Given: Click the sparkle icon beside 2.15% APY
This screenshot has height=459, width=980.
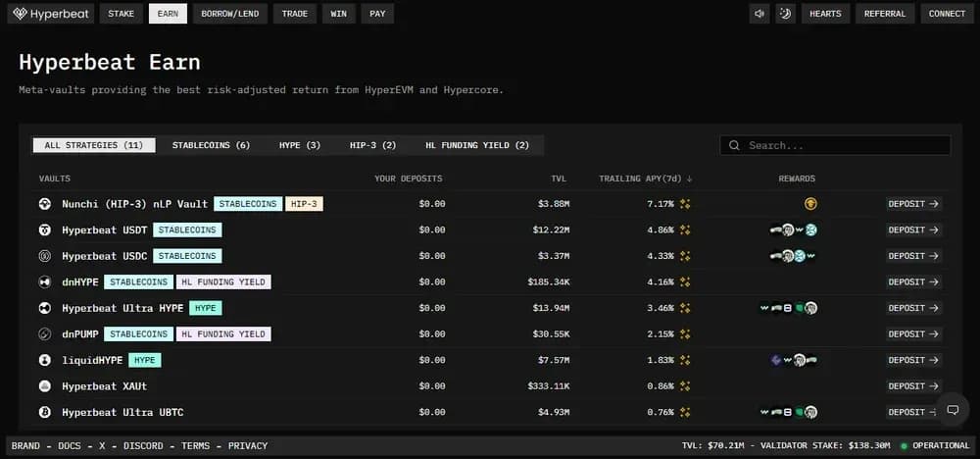Looking at the screenshot, I should 685,333.
